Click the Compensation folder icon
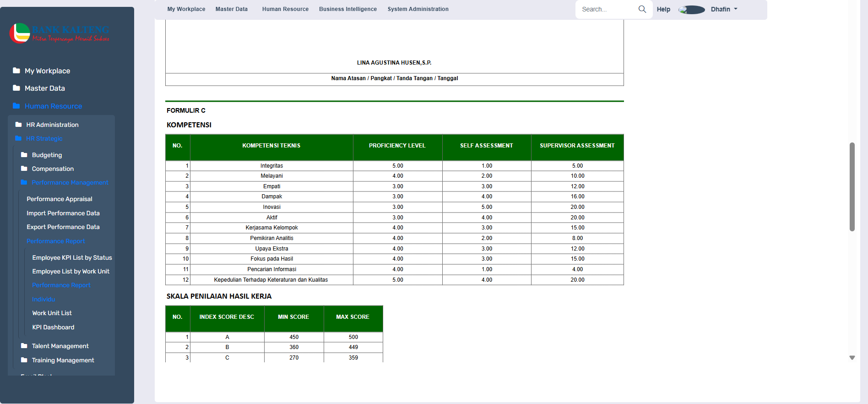This screenshot has height=404, width=868. (24, 169)
